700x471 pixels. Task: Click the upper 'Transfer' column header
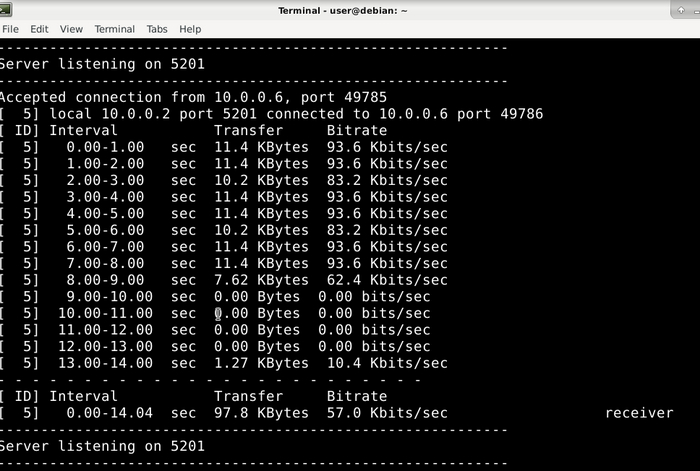pyautogui.click(x=249, y=130)
